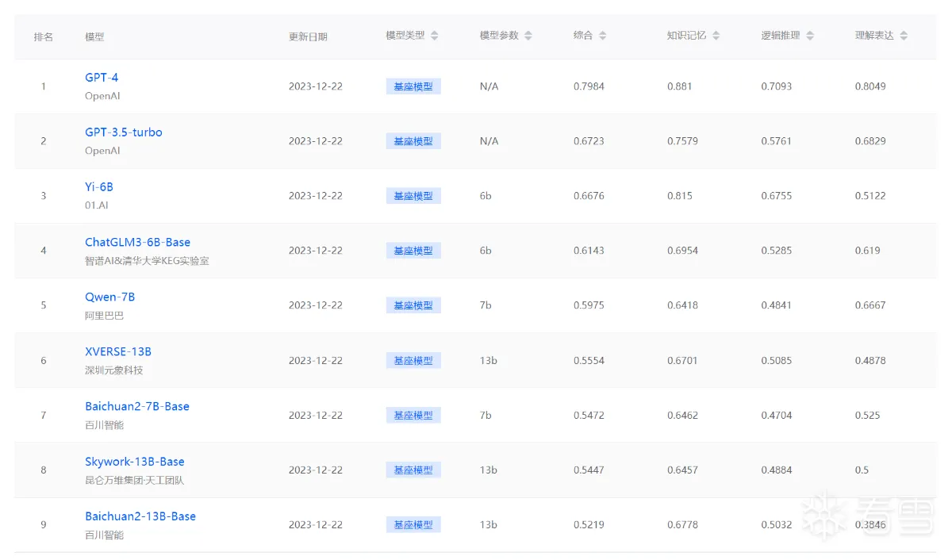This screenshot has width=952, height=560.
Task: Click N/A parameter value for GPT-4
Action: pos(489,86)
